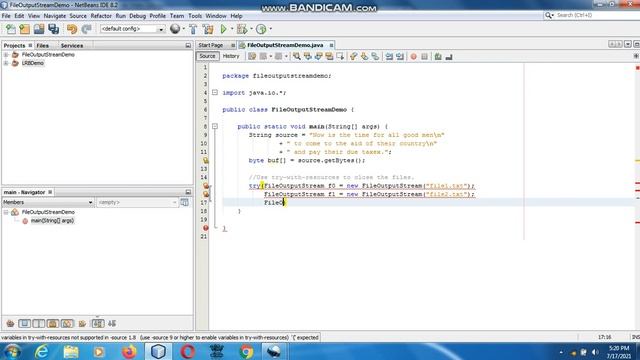Open the Run Project dropdown arrow
This screenshot has height=360, width=640.
click(231, 29)
